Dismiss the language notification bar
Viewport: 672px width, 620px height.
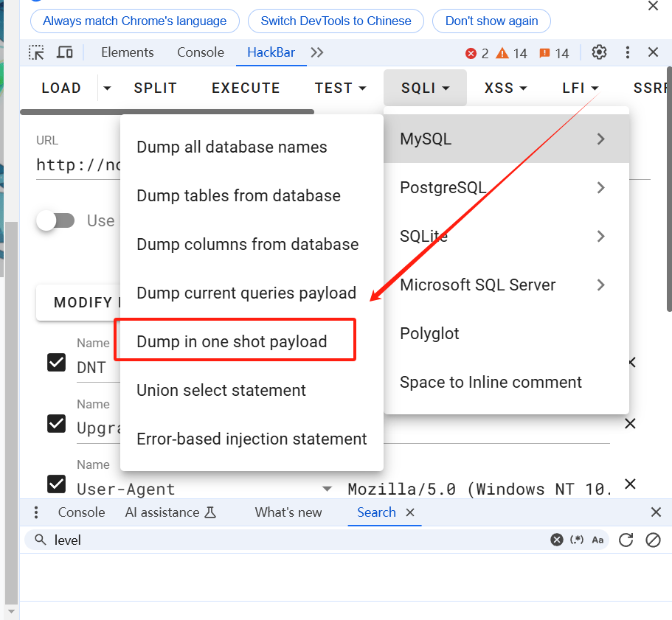pyautogui.click(x=653, y=6)
